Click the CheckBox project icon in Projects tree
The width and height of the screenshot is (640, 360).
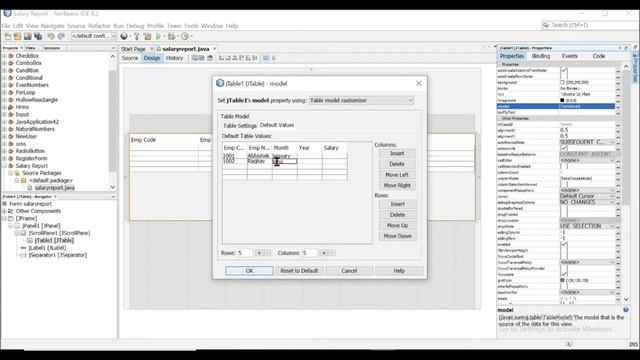click(11, 56)
